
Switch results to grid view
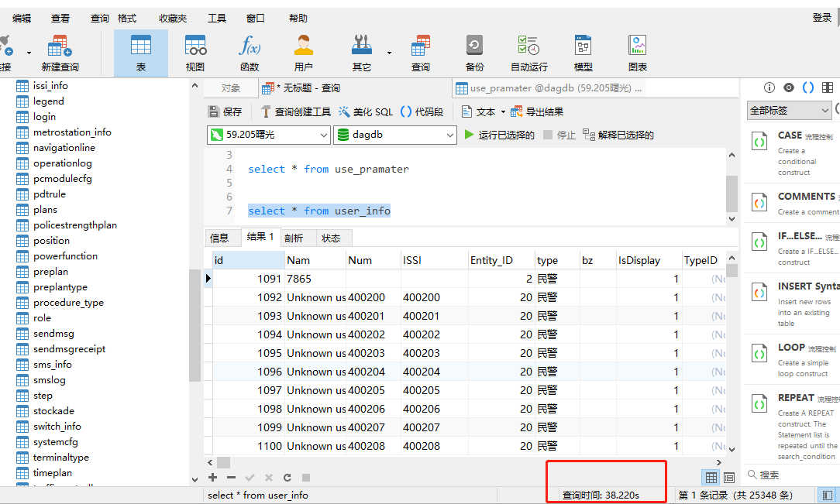click(710, 478)
